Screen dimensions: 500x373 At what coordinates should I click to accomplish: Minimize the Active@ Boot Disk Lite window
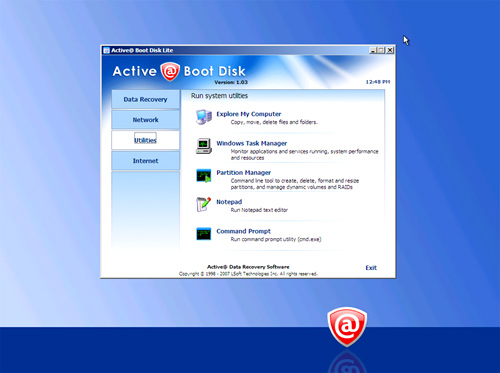[373, 50]
